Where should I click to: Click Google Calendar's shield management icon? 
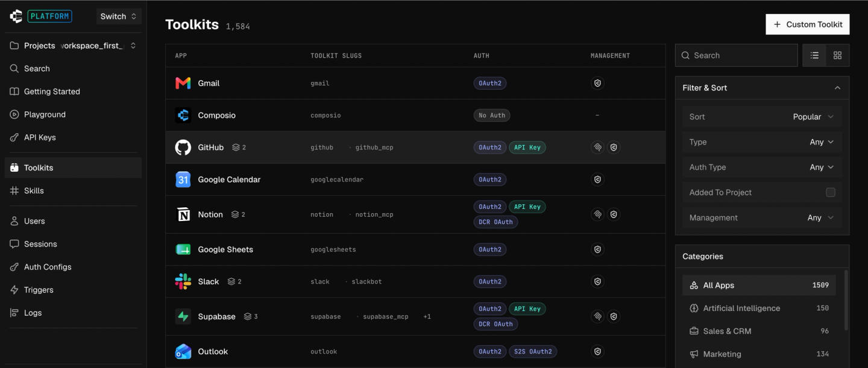597,179
